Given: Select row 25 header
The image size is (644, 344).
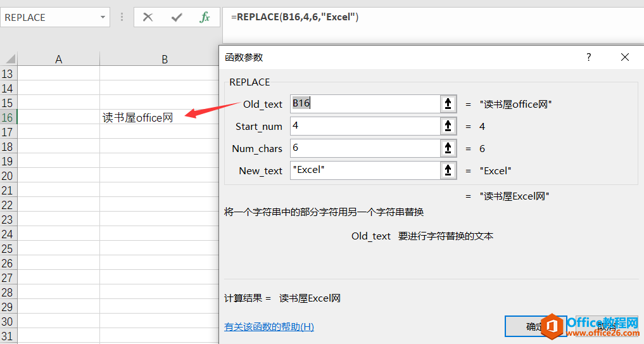Looking at the screenshot, I should click(x=8, y=248).
